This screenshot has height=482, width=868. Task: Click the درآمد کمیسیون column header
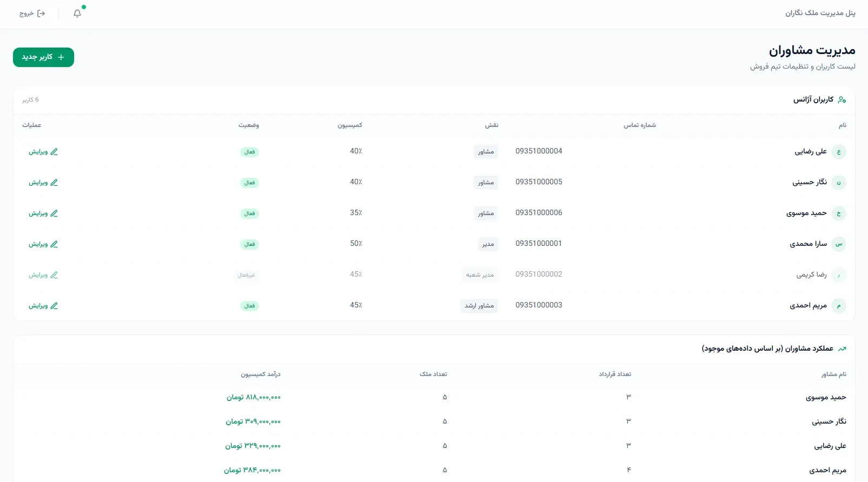pyautogui.click(x=261, y=374)
